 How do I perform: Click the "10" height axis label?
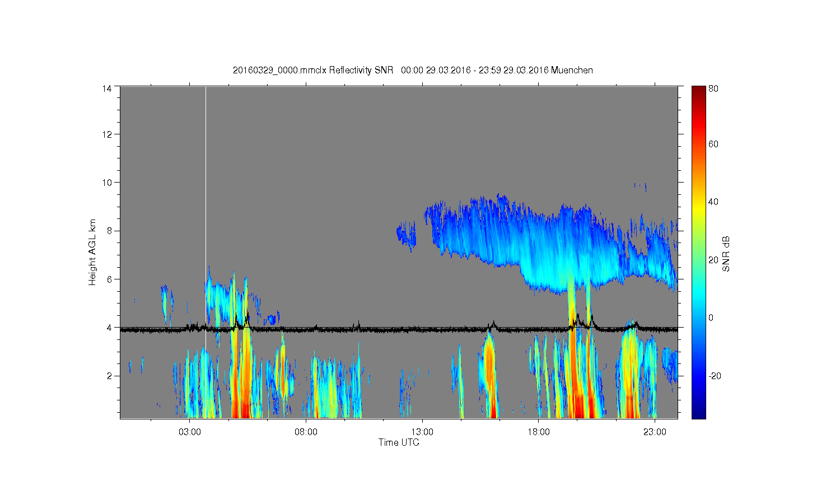pos(106,183)
